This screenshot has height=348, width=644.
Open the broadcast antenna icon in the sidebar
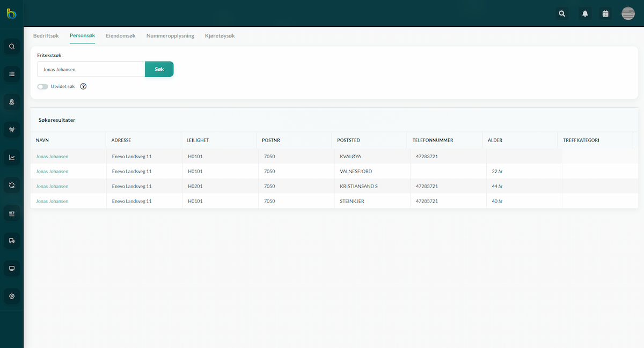(x=12, y=130)
